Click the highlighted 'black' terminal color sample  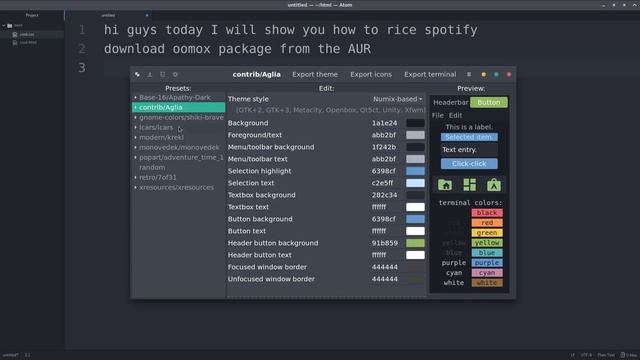pos(487,213)
